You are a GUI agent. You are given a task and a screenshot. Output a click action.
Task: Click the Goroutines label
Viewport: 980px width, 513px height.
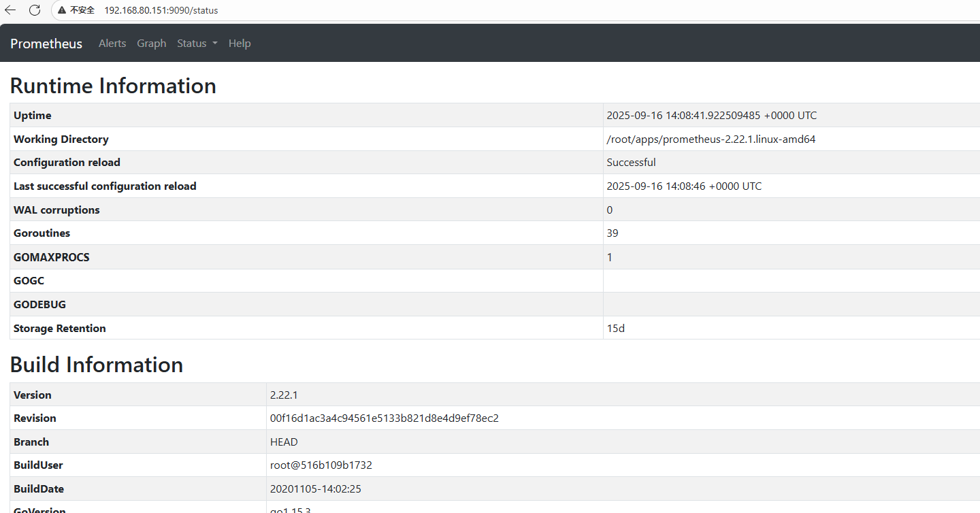click(42, 233)
